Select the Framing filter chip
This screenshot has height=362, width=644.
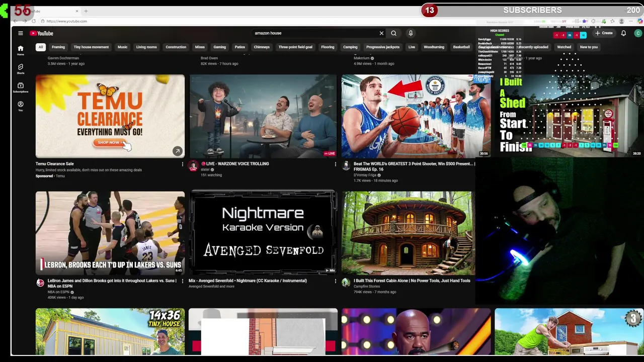(x=58, y=47)
